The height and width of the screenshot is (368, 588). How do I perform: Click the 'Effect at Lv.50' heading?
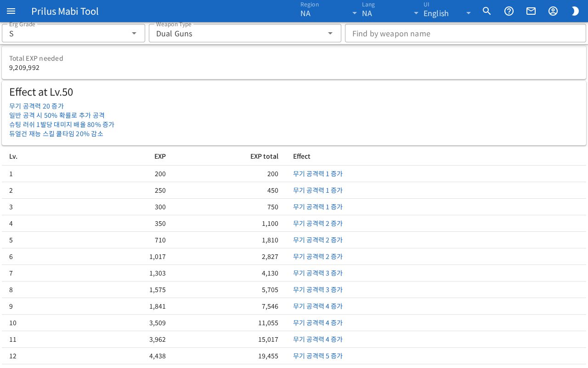[x=41, y=92]
